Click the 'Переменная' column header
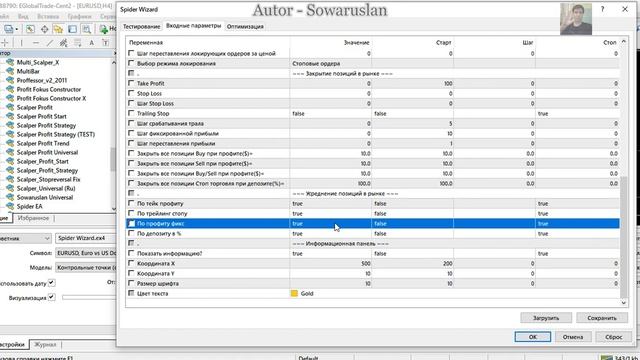This screenshot has width=640, height=360. pos(208,42)
